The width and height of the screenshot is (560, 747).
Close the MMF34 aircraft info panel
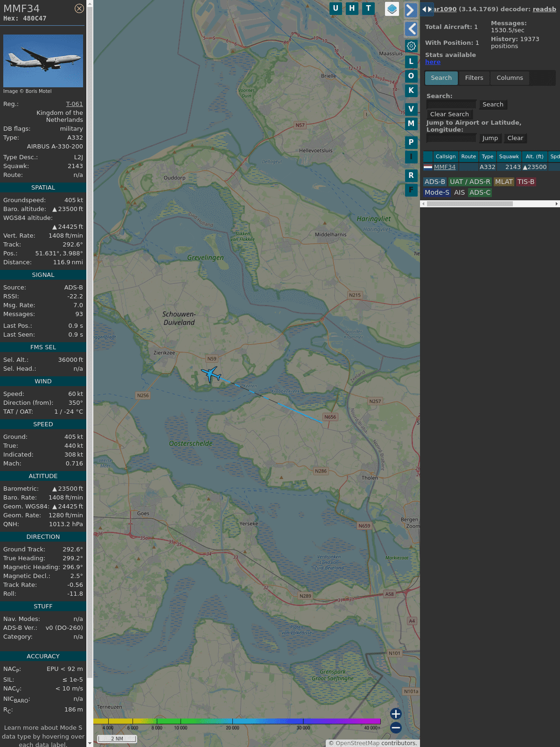point(79,8)
